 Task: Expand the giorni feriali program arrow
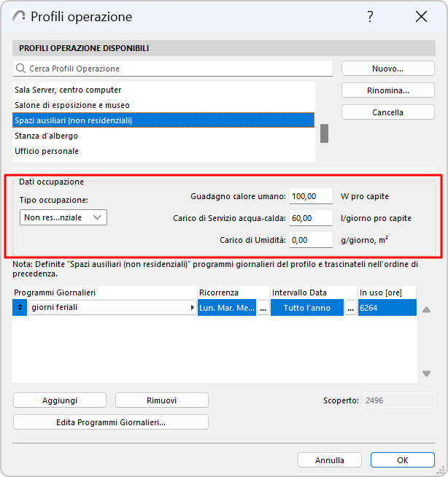192,308
